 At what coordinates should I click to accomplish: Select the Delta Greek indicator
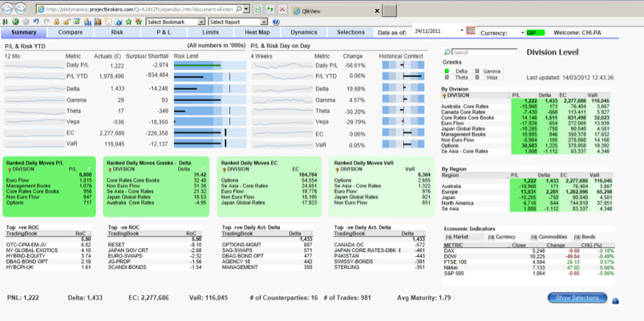coord(456,71)
